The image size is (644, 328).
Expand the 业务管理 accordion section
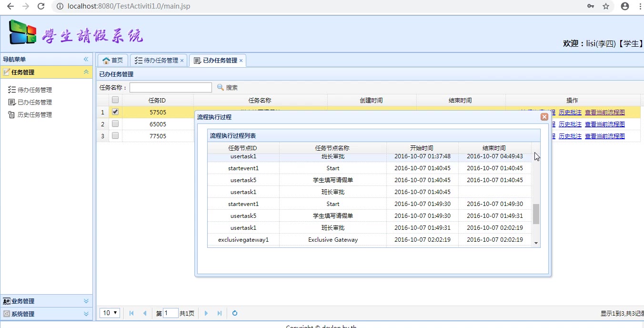coord(86,301)
